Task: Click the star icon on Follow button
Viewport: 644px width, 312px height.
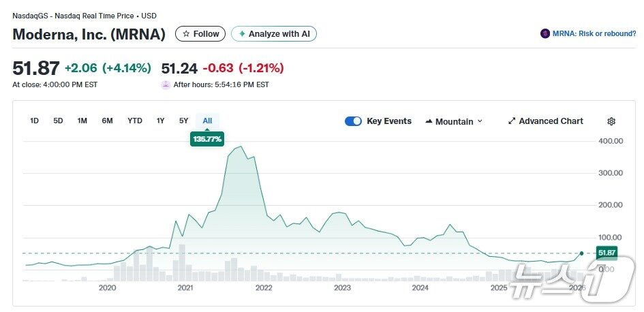Action: [x=187, y=34]
